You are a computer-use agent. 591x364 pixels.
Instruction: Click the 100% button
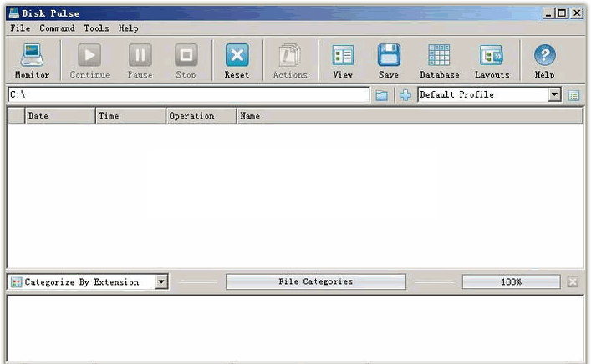(512, 281)
